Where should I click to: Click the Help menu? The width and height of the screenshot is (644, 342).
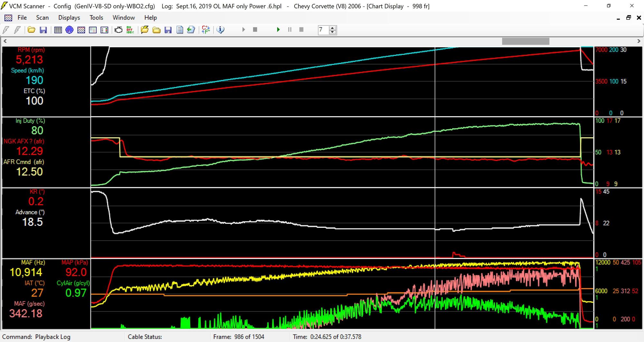[150, 18]
